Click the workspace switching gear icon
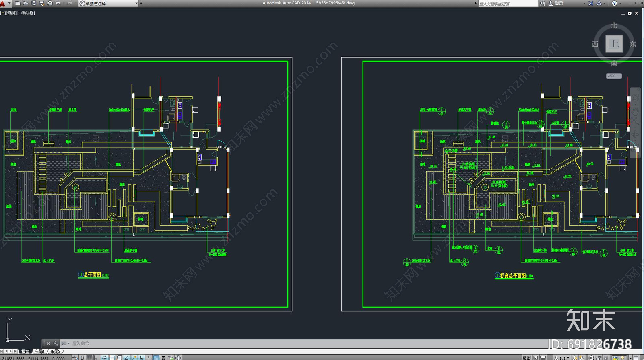Screen dimensions: 644x360 (591, 358)
